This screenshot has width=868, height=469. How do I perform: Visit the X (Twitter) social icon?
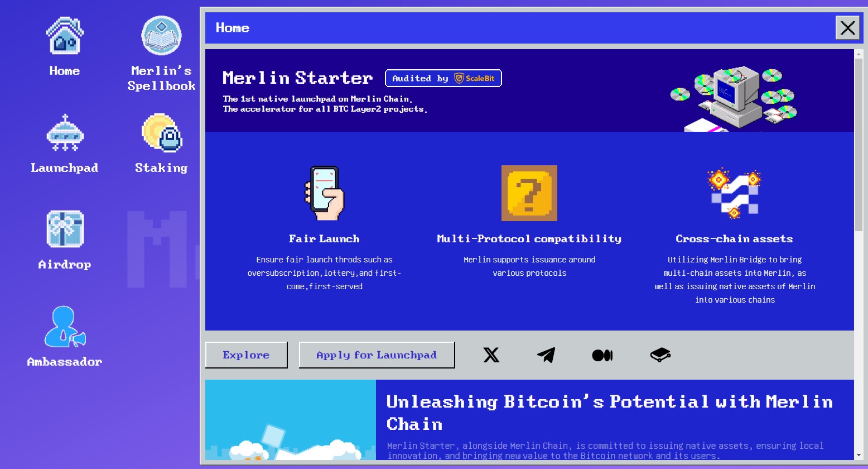[x=491, y=355]
